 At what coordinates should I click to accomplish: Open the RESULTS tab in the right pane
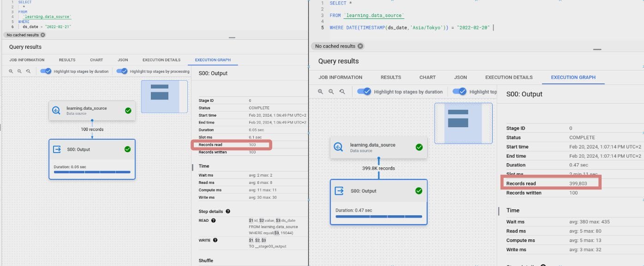click(x=391, y=77)
